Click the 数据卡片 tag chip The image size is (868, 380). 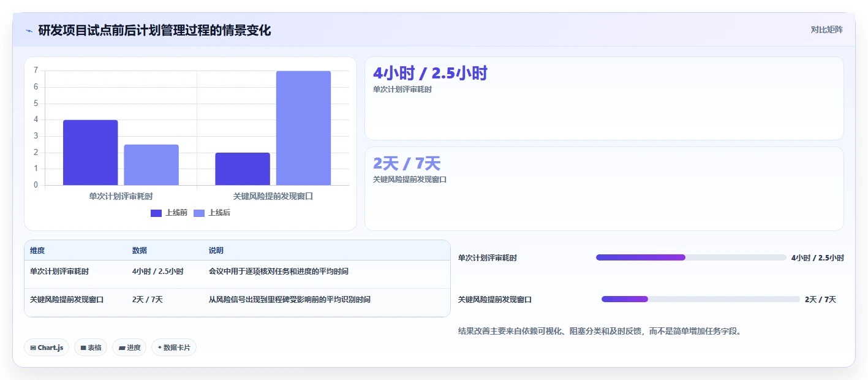(174, 348)
